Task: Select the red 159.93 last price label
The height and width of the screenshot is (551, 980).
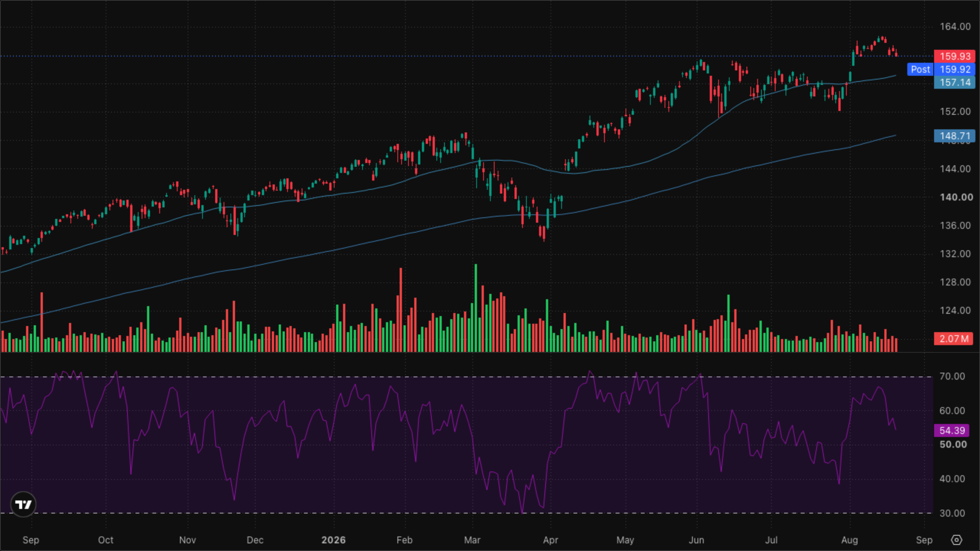Action: coord(955,56)
